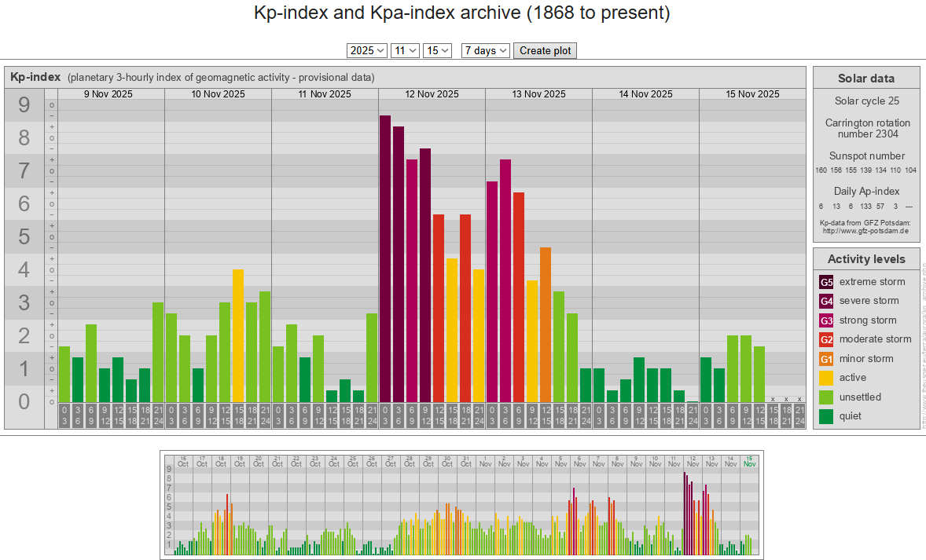This screenshot has height=560, width=926.
Task: Click the yellow bar on 10 Nov 2025
Action: pyautogui.click(x=238, y=335)
